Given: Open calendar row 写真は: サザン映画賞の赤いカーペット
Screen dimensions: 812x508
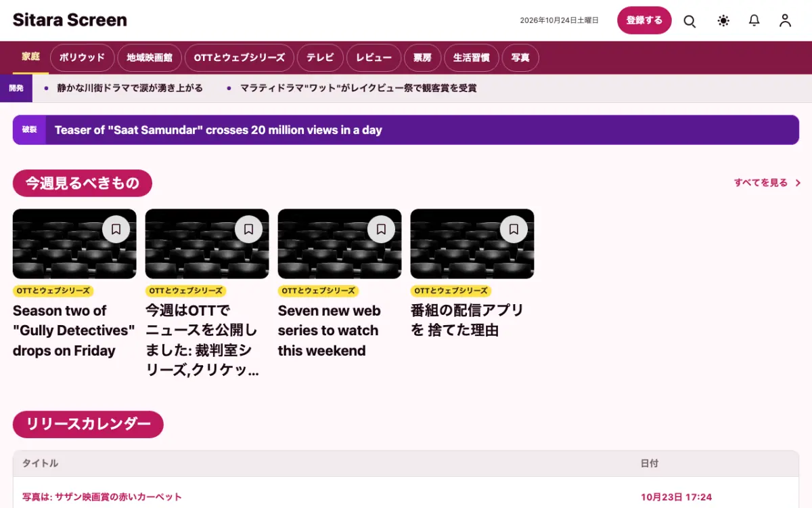Looking at the screenshot, I should [x=102, y=497].
